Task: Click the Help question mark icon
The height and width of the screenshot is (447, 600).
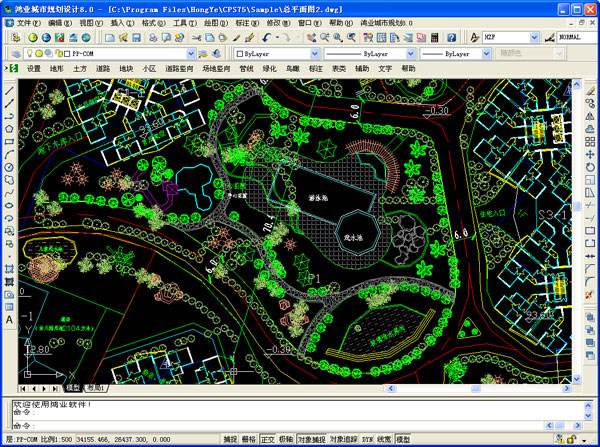Action: pos(452,38)
